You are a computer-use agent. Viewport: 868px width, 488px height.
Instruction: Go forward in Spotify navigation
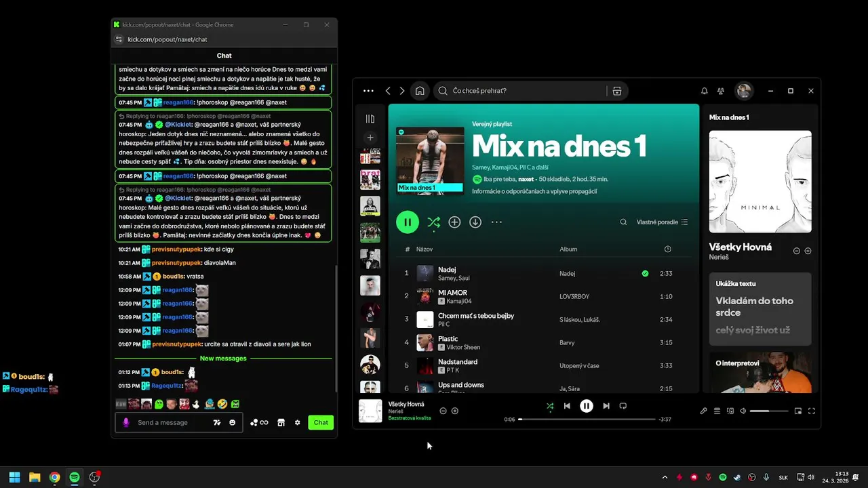tap(402, 91)
